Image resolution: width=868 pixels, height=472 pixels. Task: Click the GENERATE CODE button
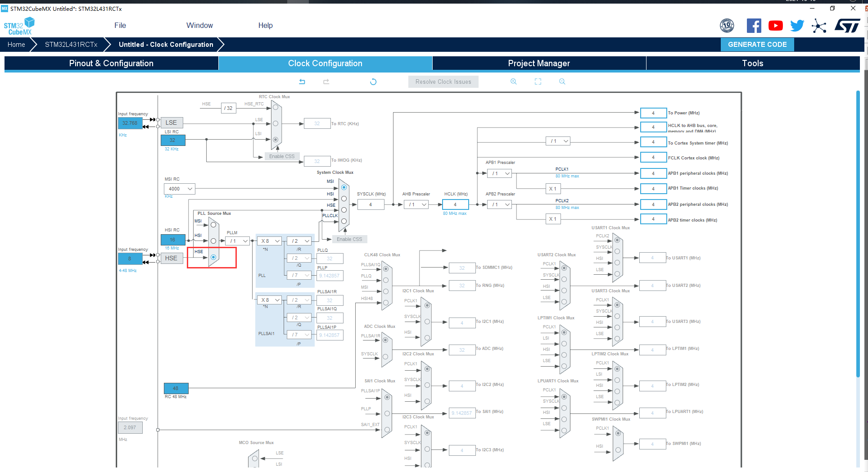coord(757,45)
